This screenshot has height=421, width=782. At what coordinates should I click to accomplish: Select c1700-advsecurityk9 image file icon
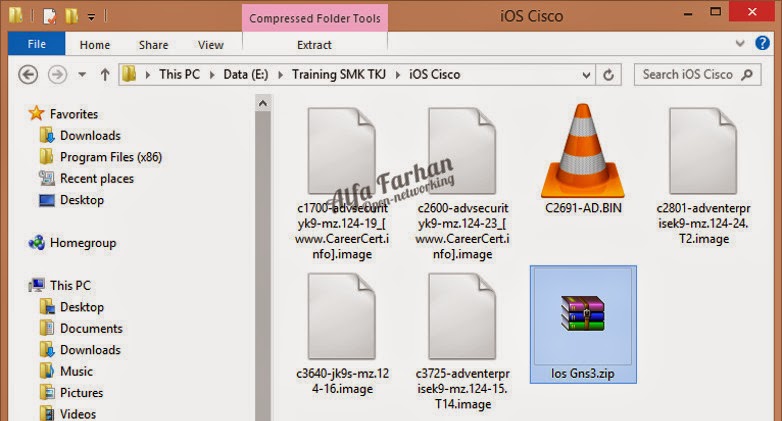[342, 151]
